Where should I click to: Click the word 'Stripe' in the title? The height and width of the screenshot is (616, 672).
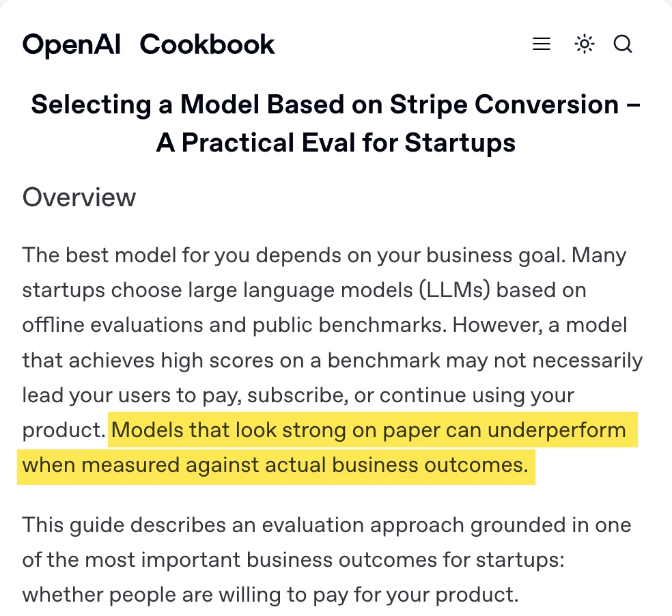(x=429, y=105)
